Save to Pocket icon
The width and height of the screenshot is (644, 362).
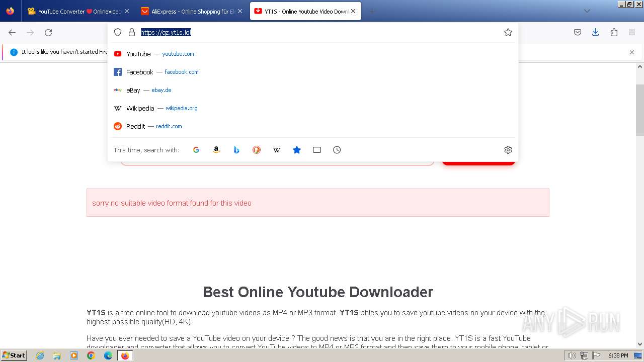pos(578,32)
